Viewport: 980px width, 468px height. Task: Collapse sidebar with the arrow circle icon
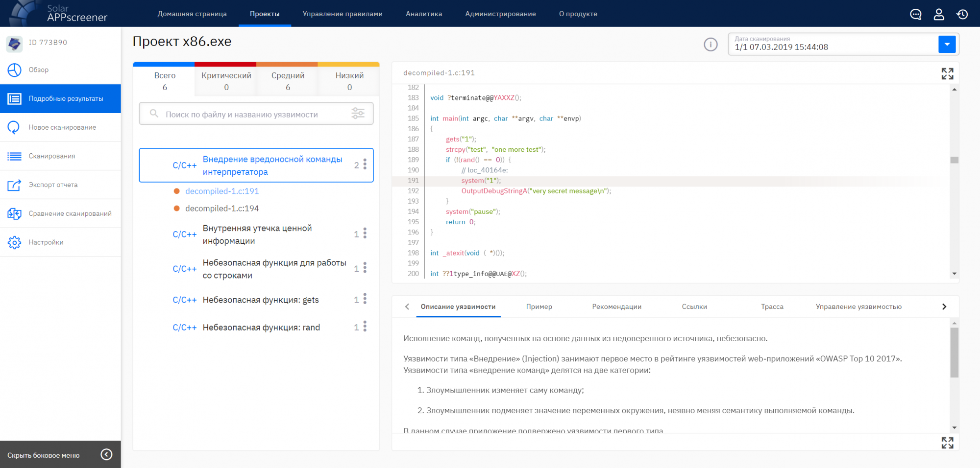[x=106, y=455]
